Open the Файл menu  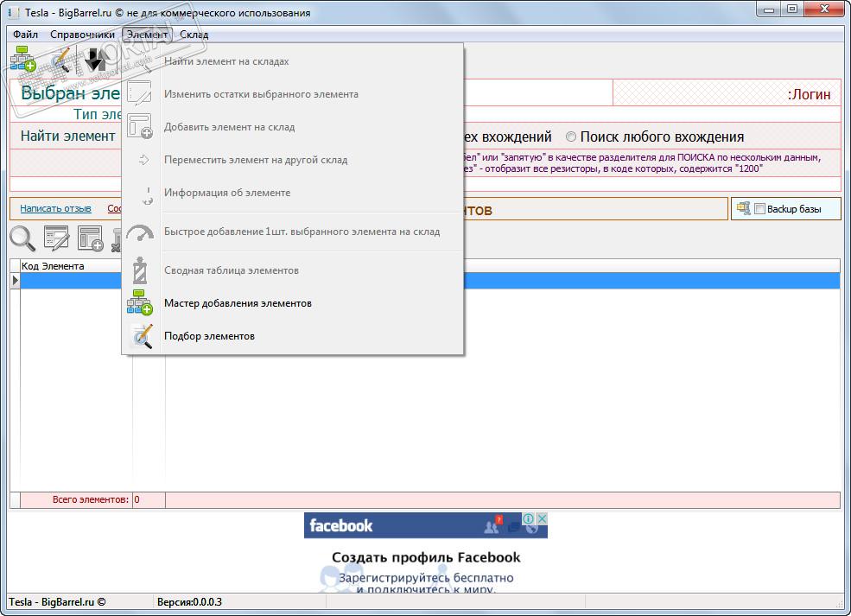click(25, 35)
